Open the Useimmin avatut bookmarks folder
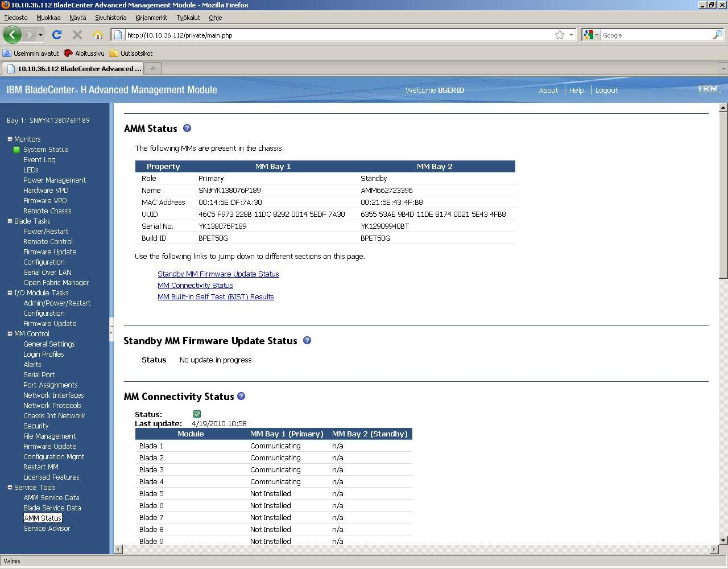 31,53
